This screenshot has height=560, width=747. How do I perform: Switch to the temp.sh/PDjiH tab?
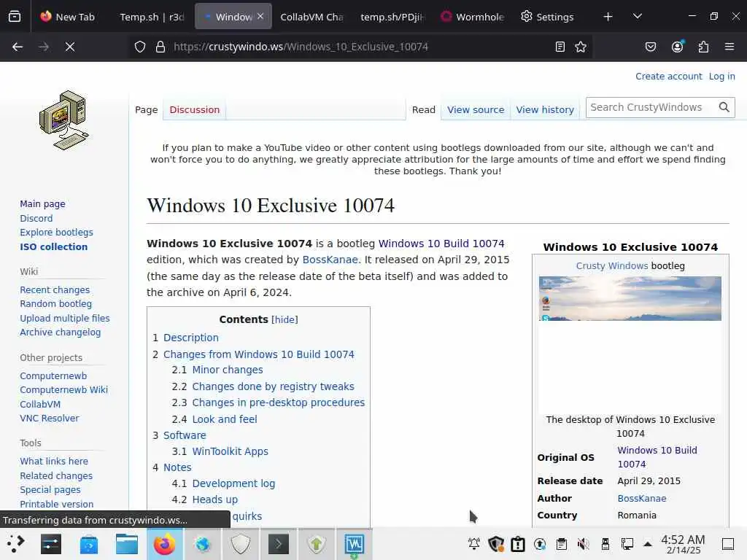tap(392, 17)
